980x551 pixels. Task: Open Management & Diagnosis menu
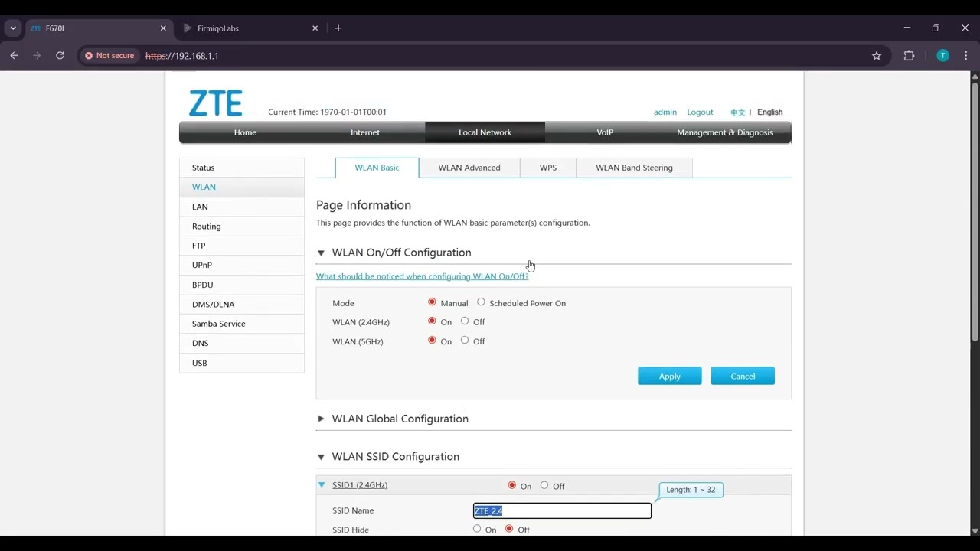pyautogui.click(x=725, y=132)
